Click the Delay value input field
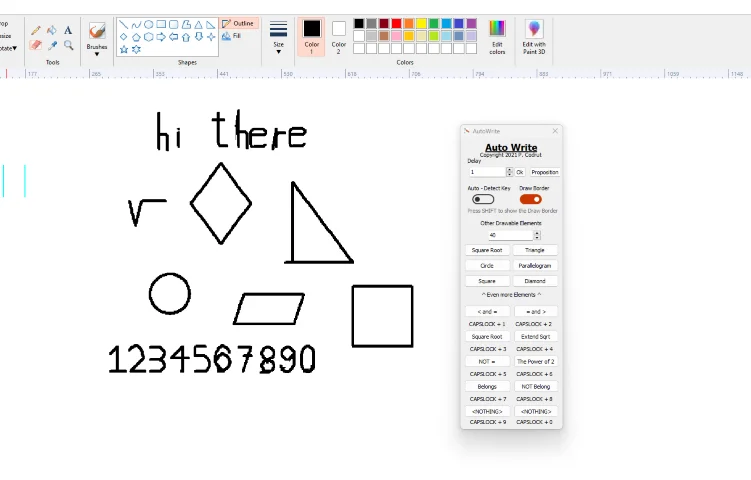 [487, 172]
